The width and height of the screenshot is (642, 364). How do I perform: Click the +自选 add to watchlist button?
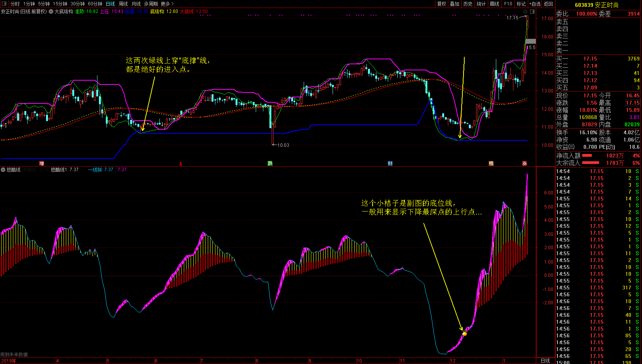[534, 4]
